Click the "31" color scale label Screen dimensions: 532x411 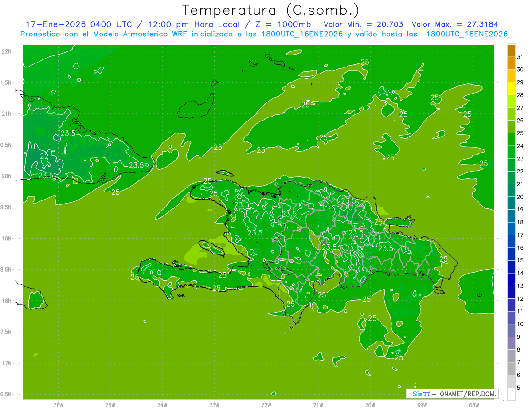tap(520, 57)
